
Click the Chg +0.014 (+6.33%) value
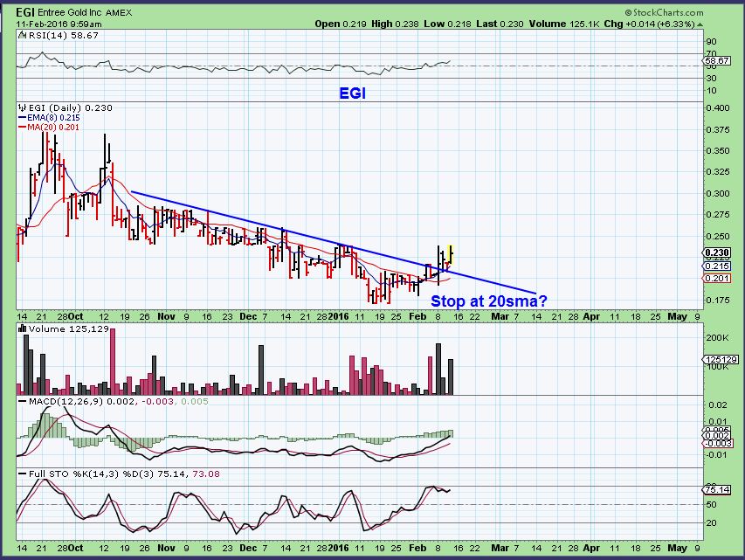(x=650, y=24)
